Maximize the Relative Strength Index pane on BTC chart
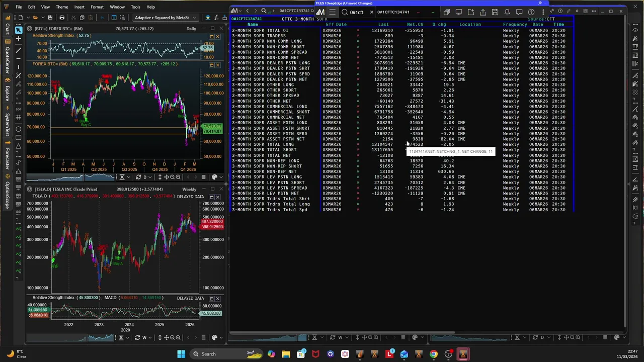 coord(212,37)
